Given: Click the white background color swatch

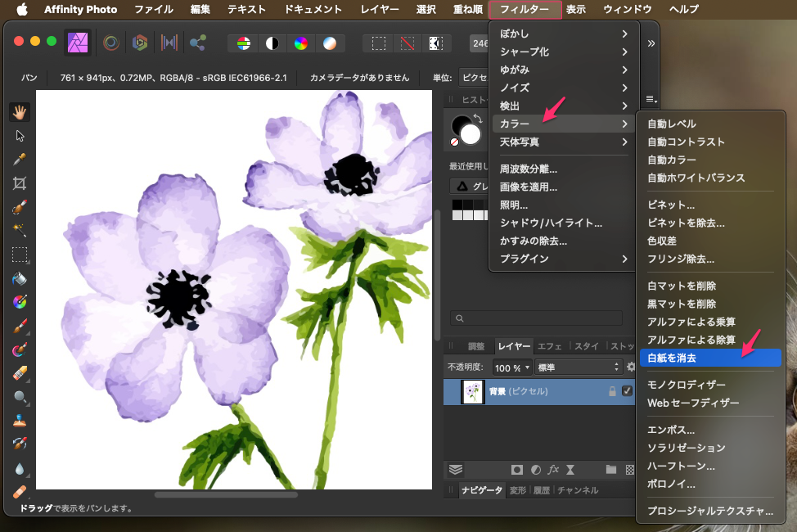Looking at the screenshot, I should 470,134.
